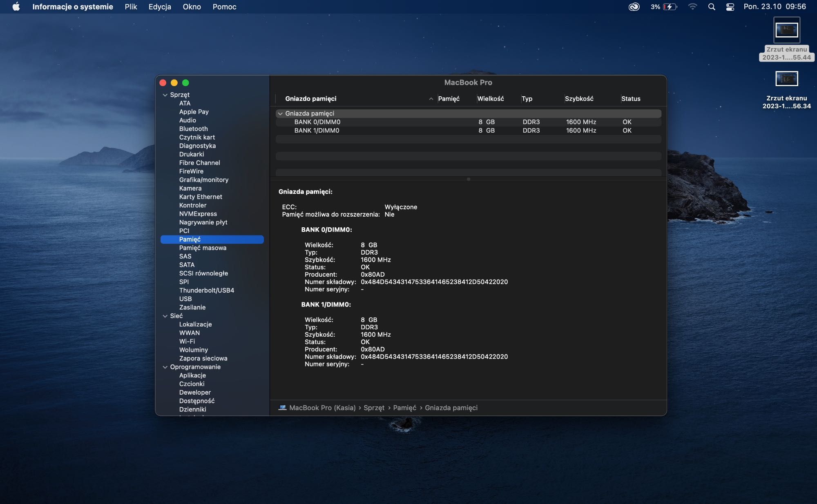Sort by Wielkość column header

pos(490,99)
